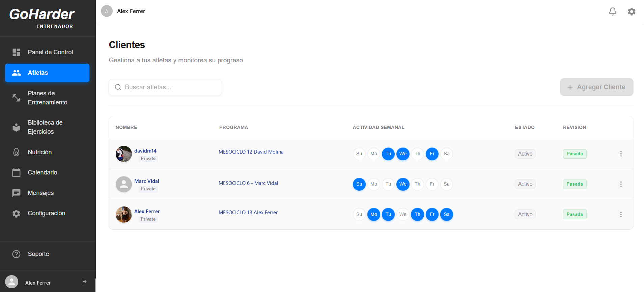The image size is (644, 292).
Task: Click the Panel de Control dashboard icon
Action: (16, 52)
